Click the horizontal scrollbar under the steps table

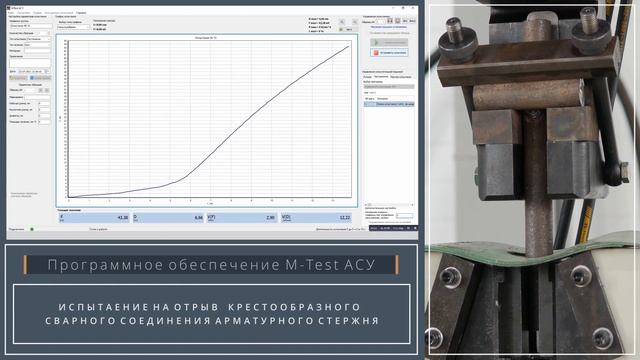tap(389, 204)
